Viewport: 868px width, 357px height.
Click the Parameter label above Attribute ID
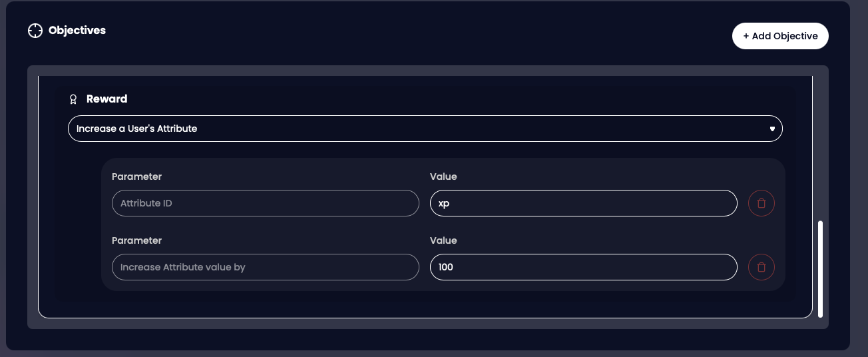(x=136, y=177)
